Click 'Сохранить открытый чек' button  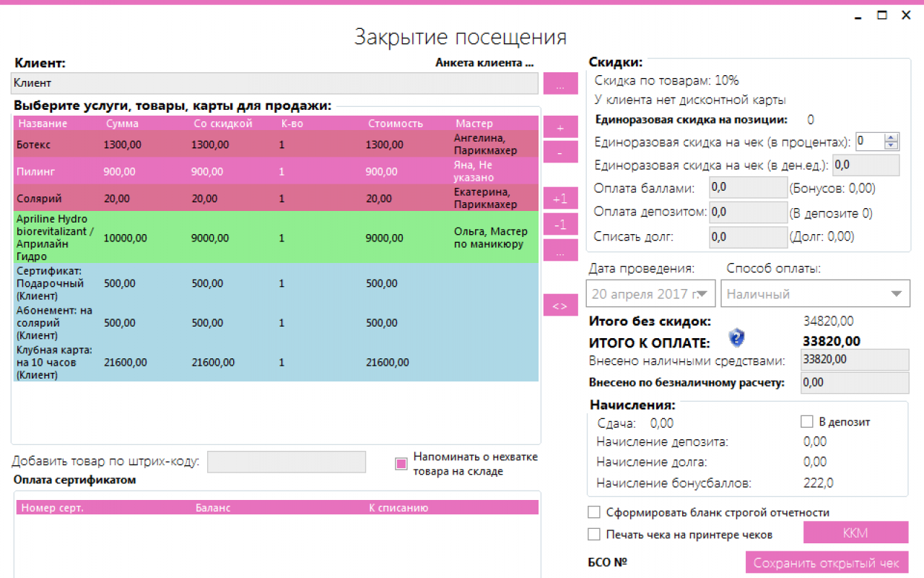click(827, 563)
